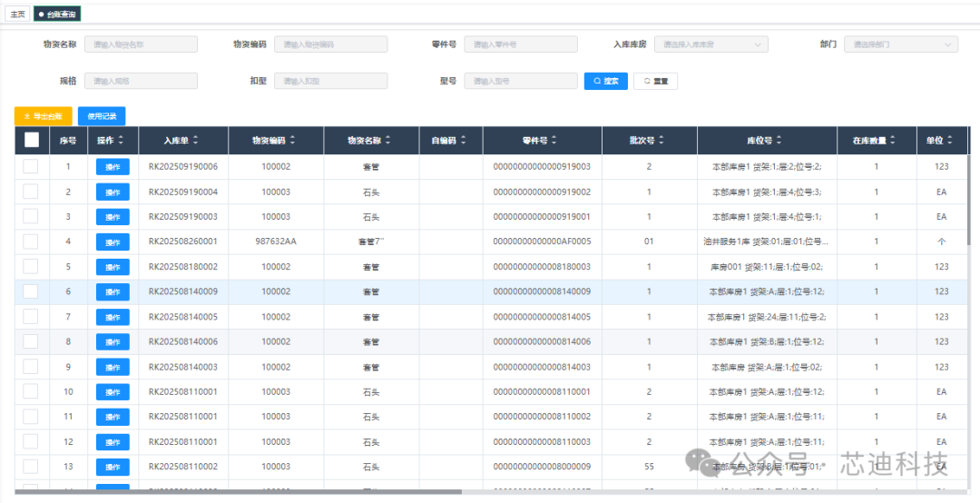The width and height of the screenshot is (980, 503).
Task: Open the 入库库房 dropdown
Action: click(x=710, y=44)
